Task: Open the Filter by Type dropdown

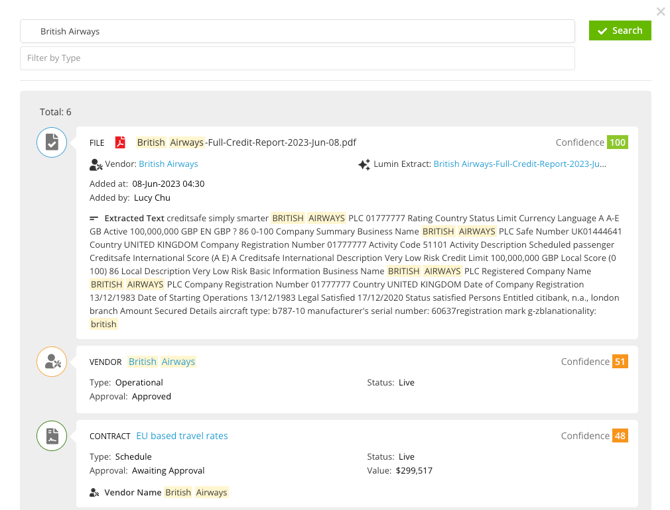Action: tap(297, 58)
